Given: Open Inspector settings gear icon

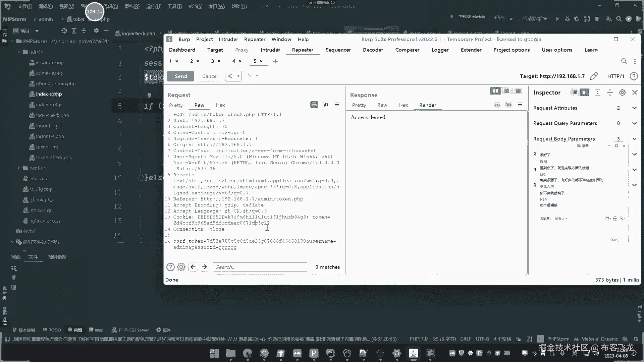Looking at the screenshot, I should pyautogui.click(x=622, y=93).
